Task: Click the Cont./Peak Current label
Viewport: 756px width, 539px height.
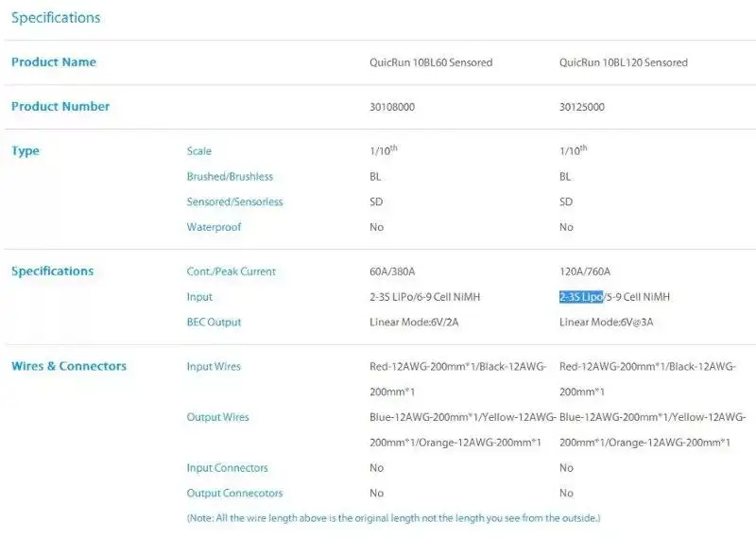Action: [x=231, y=271]
